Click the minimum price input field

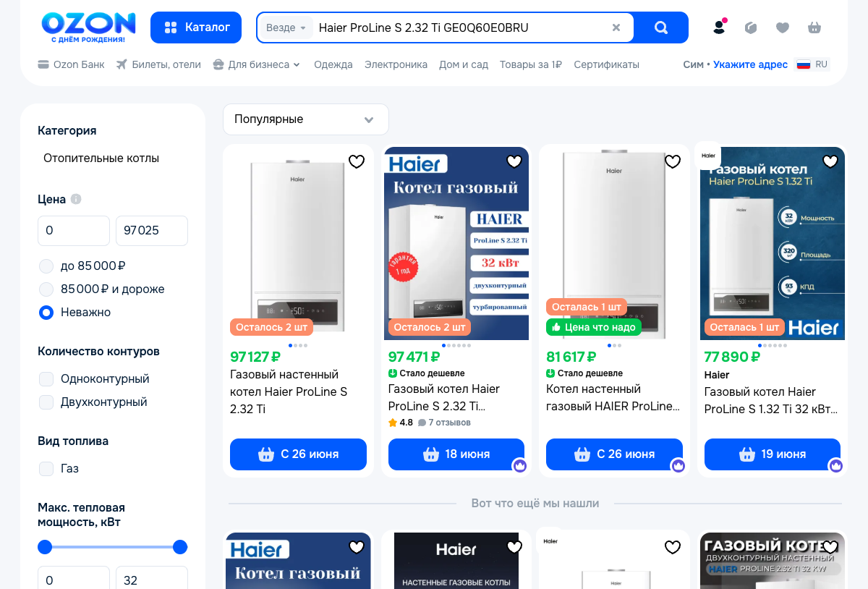(x=74, y=231)
